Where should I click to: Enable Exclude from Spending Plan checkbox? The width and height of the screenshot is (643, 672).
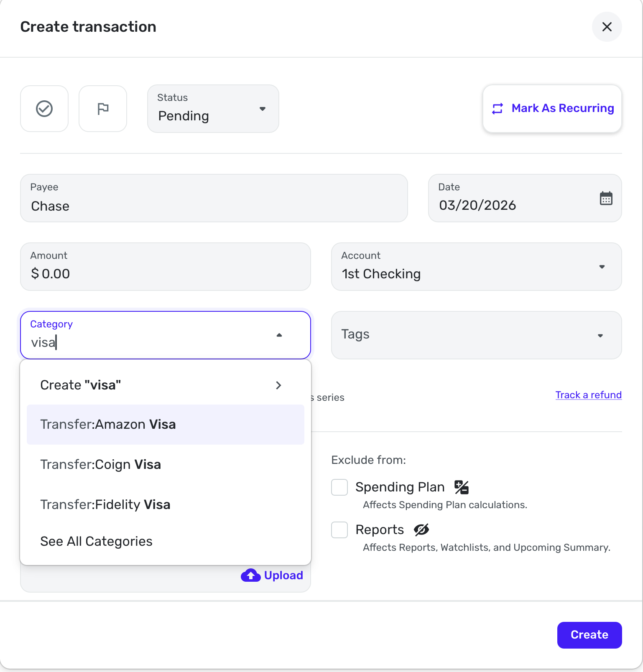click(339, 487)
